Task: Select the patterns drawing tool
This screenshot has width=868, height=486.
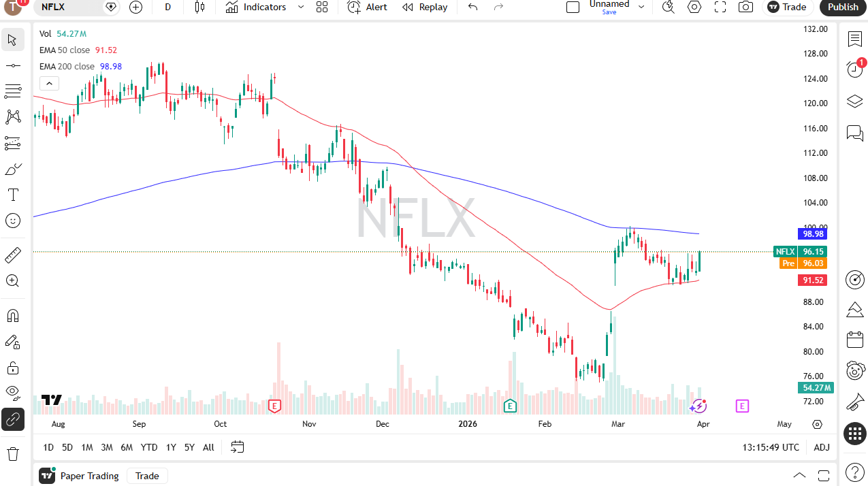Action: [12, 117]
